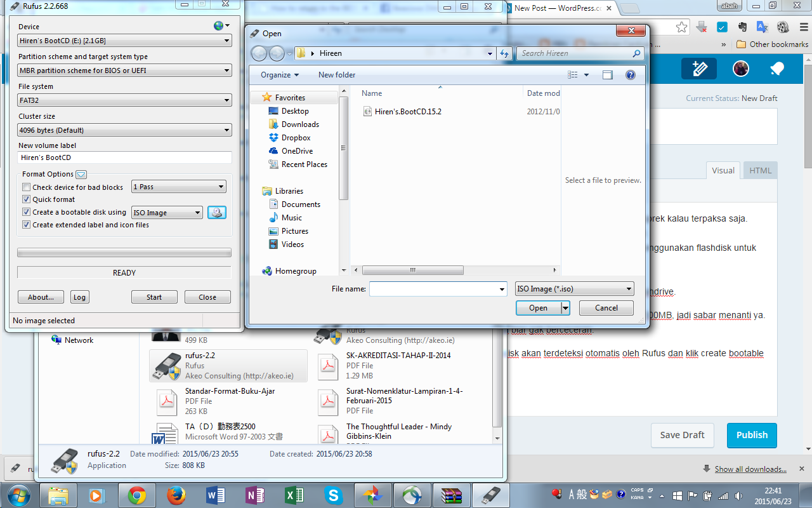Open the Organize menu

(x=279, y=75)
